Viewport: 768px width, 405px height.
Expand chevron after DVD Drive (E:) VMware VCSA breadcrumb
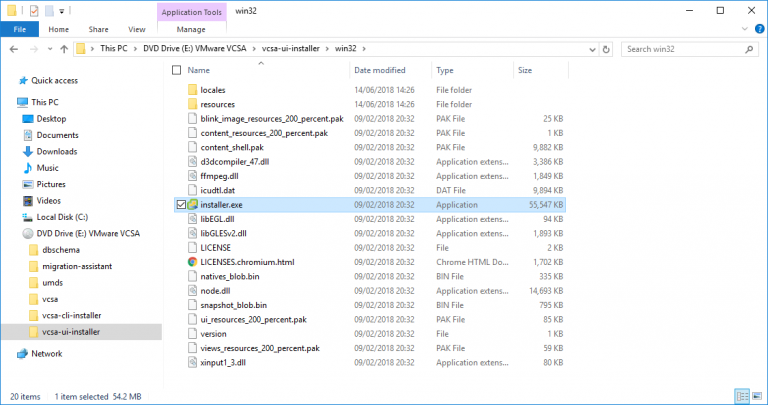pos(254,49)
